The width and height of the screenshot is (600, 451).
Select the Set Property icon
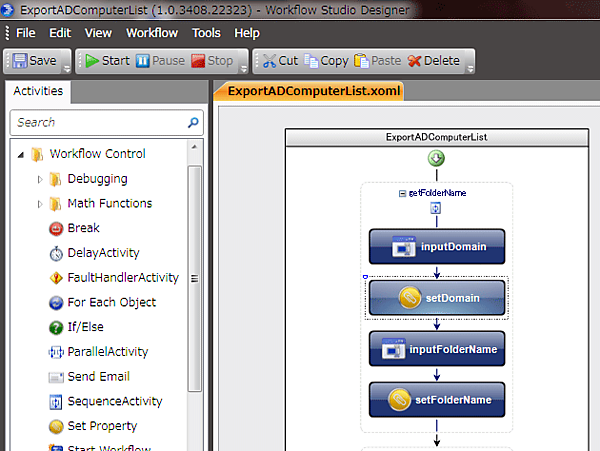(x=56, y=427)
